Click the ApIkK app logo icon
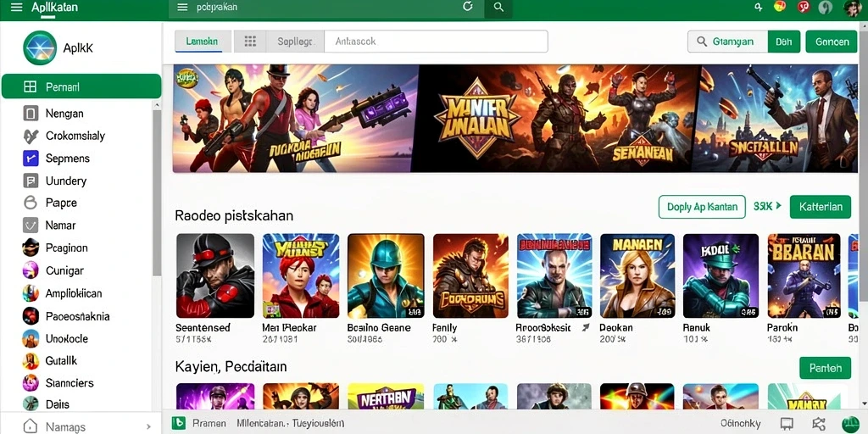Image resolution: width=868 pixels, height=434 pixels. 40,47
